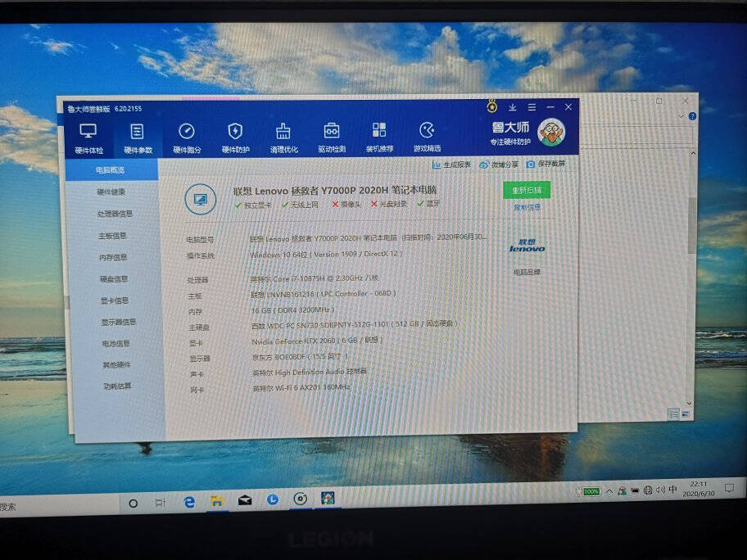
Task: Open the Mail app from the taskbar
Action: click(x=245, y=500)
